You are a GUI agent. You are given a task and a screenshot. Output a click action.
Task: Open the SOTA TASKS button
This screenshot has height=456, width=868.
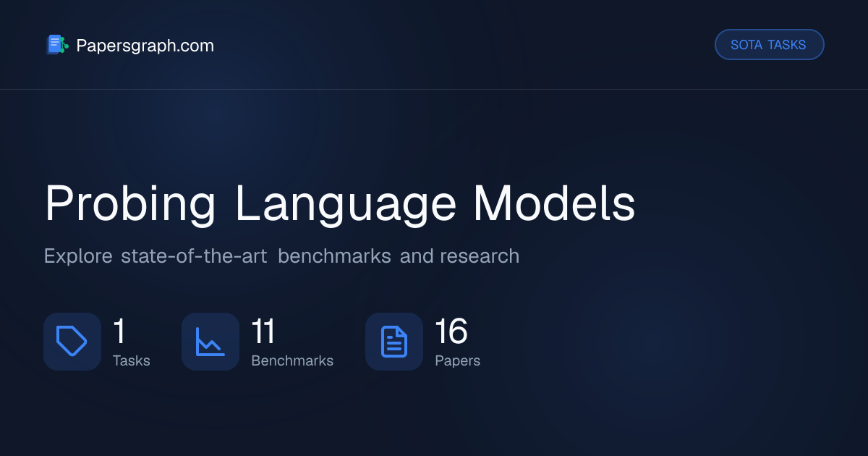[769, 45]
